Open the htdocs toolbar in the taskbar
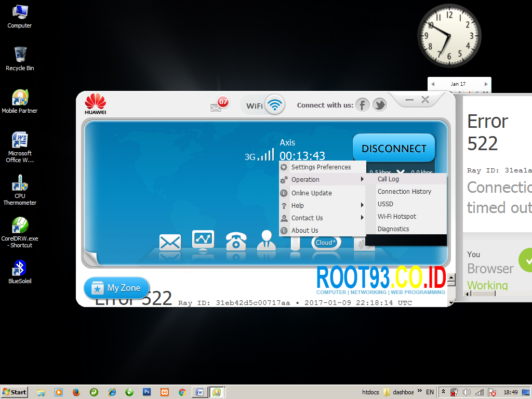 click(x=370, y=392)
